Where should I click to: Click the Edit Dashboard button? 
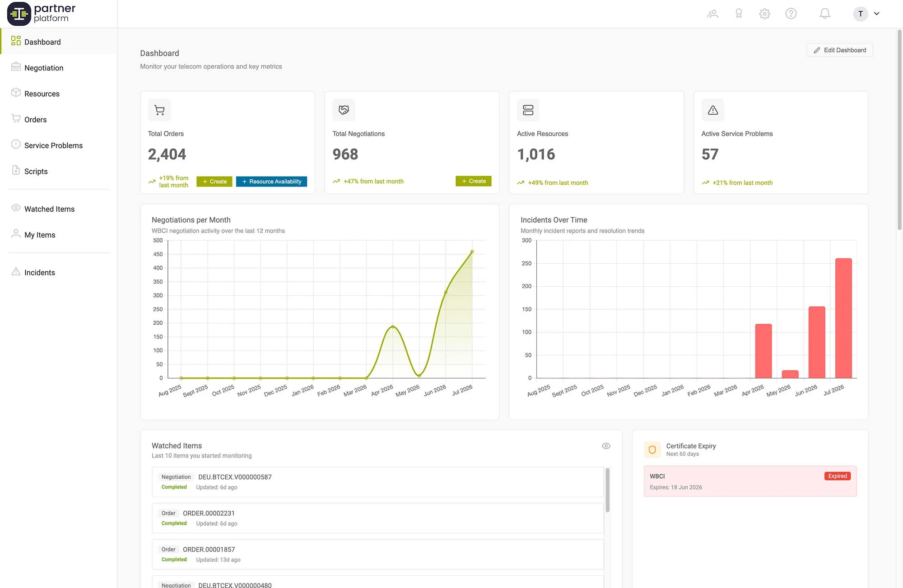pos(839,50)
